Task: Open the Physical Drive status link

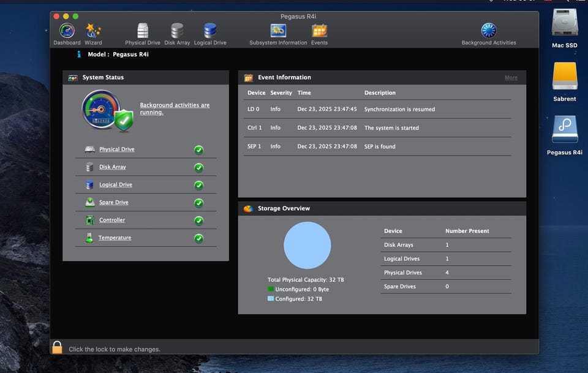Action: [x=116, y=149]
